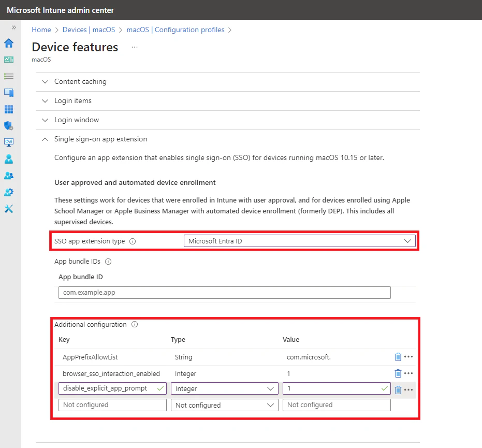Collapse the Single sign-on app extension section
This screenshot has width=482, height=448.
pos(227,139)
